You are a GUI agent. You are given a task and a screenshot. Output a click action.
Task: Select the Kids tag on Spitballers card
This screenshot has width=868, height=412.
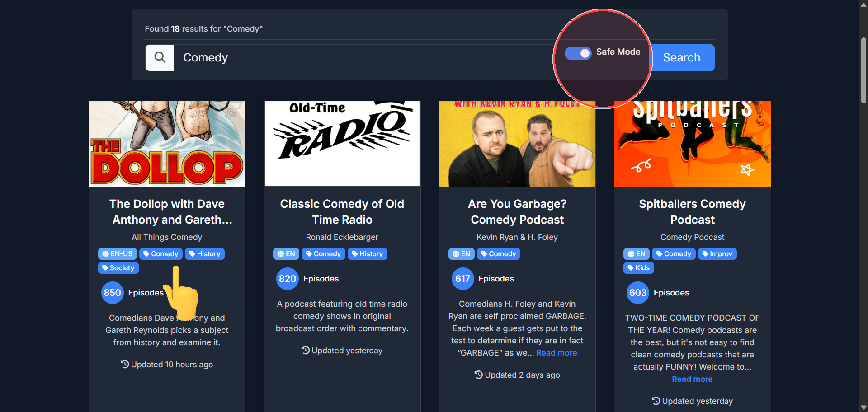638,268
